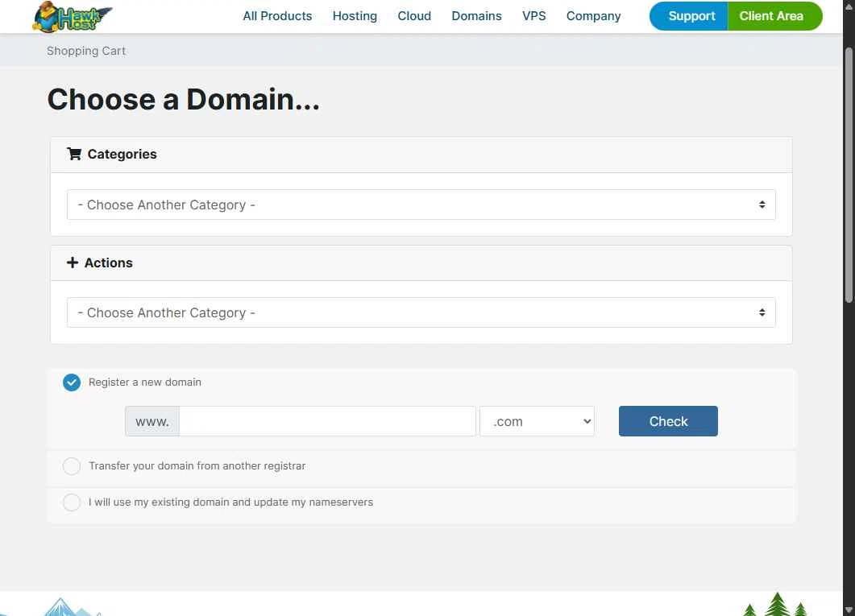Screen dimensions: 855x616
Task: Select Register a new domain option
Action: click(72, 382)
